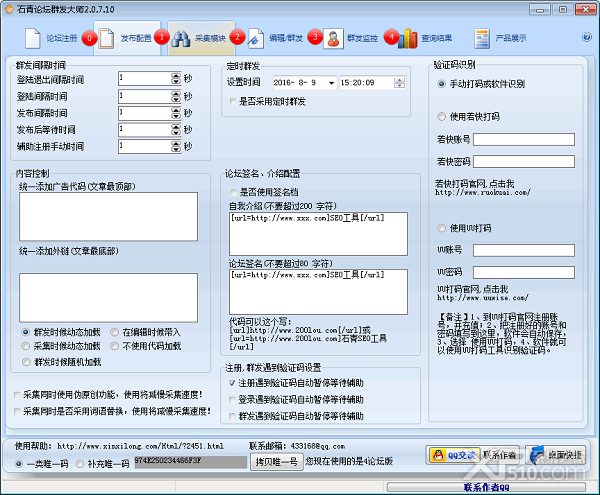Switch to the 论坛注册 tab
600x495 pixels.
click(62, 38)
